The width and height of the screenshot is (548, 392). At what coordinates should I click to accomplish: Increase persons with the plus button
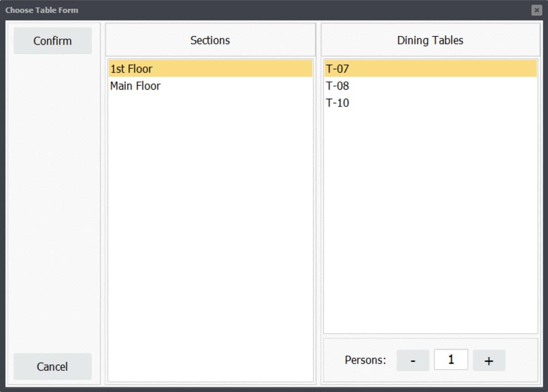pos(489,361)
